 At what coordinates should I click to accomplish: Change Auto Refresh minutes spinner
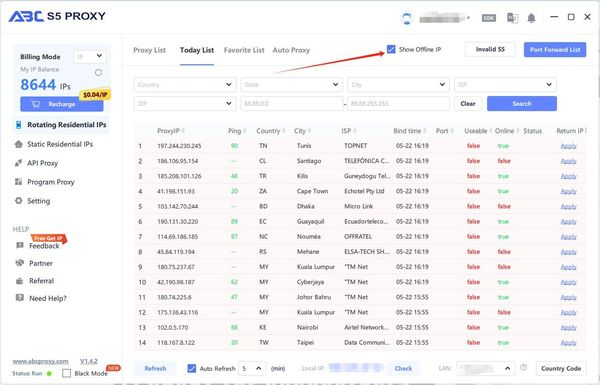252,369
